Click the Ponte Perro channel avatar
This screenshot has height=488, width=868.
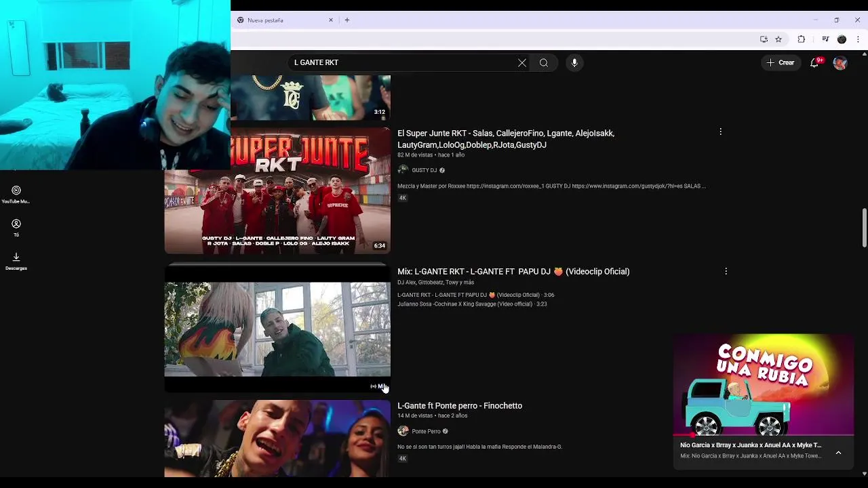[403, 431]
